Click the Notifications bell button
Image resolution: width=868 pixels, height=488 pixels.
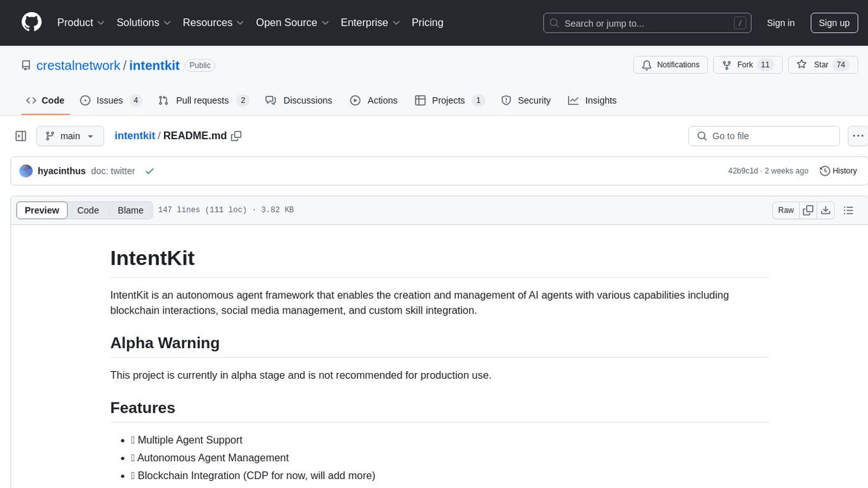pos(670,65)
